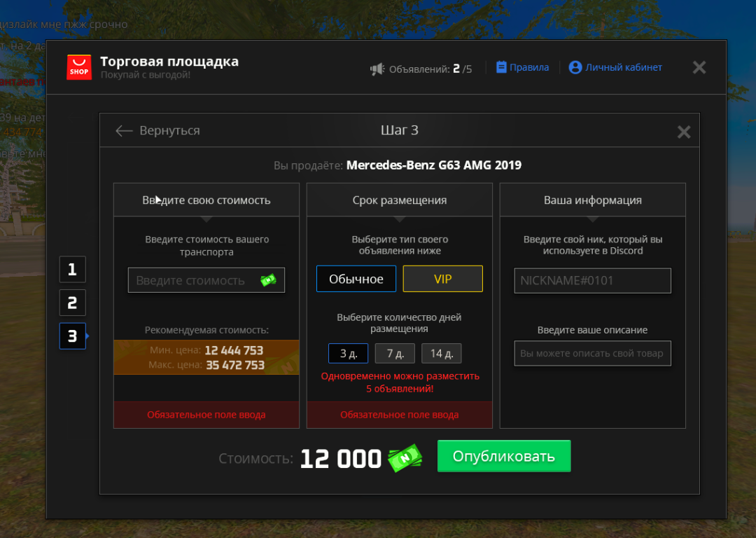
Task: Click the description input field
Action: pyautogui.click(x=593, y=353)
